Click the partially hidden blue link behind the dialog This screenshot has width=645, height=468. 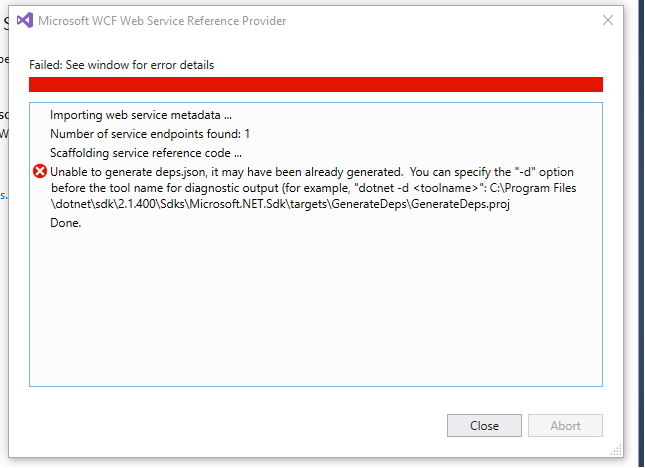click(x=4, y=195)
